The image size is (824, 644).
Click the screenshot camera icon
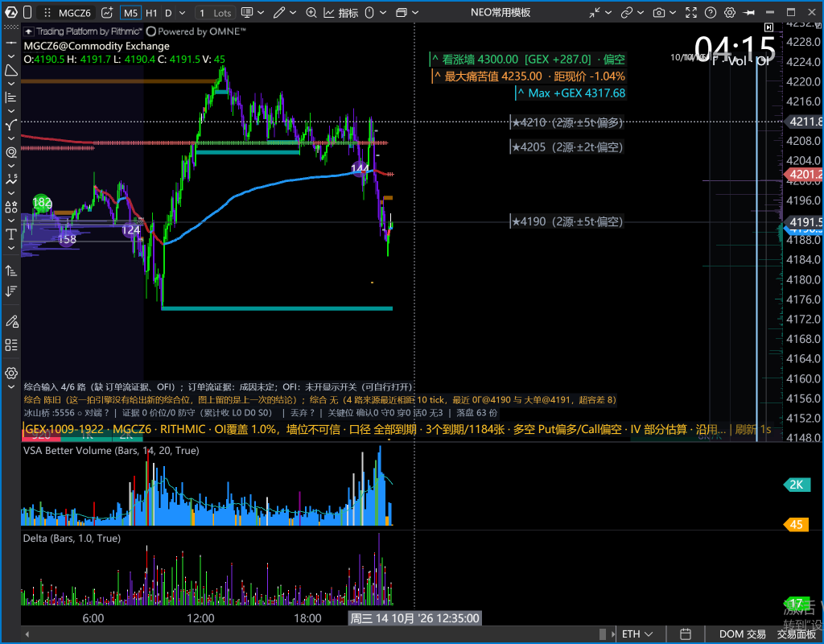(x=658, y=13)
